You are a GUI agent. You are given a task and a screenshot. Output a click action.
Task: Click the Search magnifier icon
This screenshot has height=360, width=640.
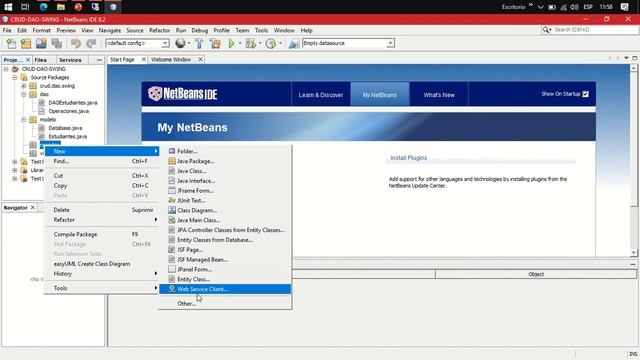(546, 30)
